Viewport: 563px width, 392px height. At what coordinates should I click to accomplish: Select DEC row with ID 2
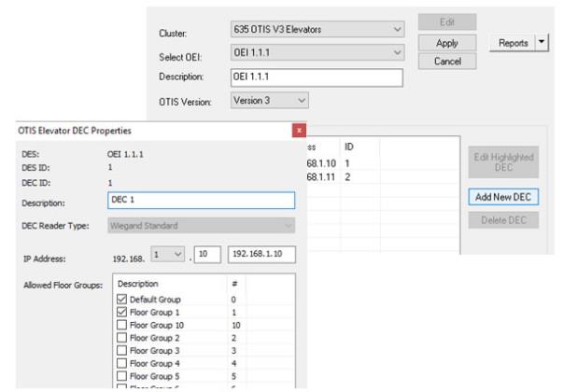coord(383,177)
